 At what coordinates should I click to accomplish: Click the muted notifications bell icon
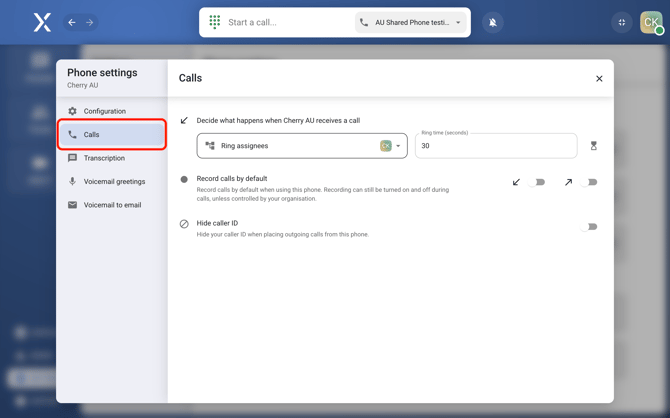coord(493,22)
